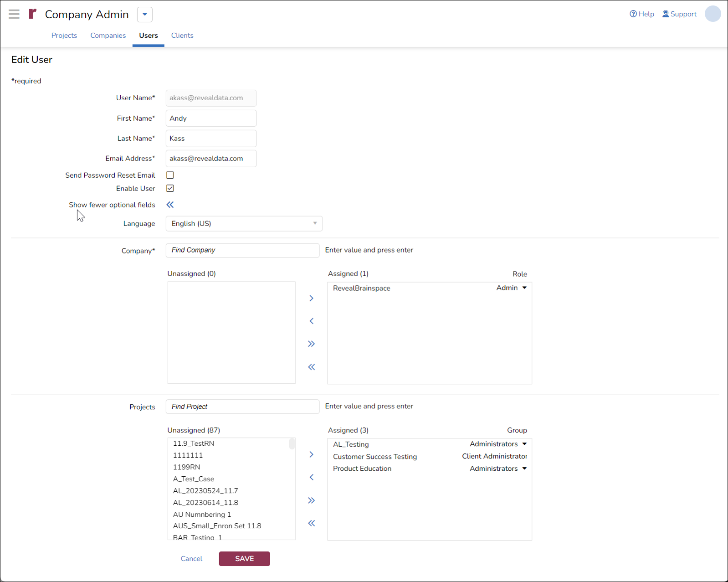Image resolution: width=728 pixels, height=582 pixels.
Task: Open the Language dropdown
Action: (x=244, y=224)
